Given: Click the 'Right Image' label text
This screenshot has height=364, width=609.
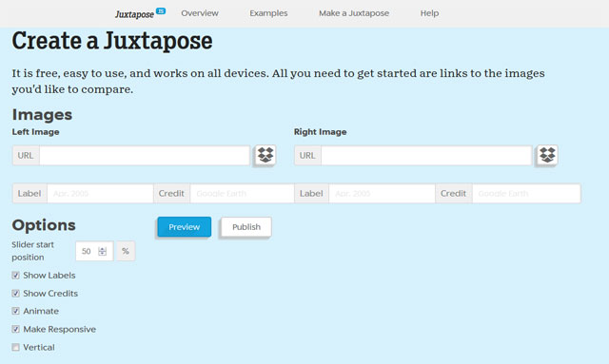Looking at the screenshot, I should (x=320, y=132).
